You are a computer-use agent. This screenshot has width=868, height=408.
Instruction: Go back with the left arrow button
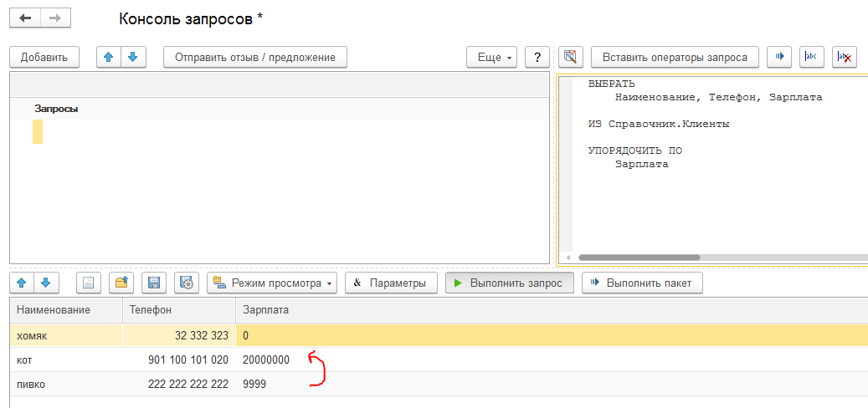25,18
